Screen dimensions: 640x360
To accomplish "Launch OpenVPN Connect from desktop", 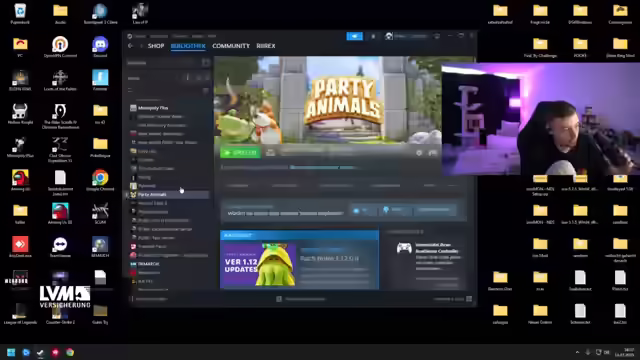I will [60, 47].
